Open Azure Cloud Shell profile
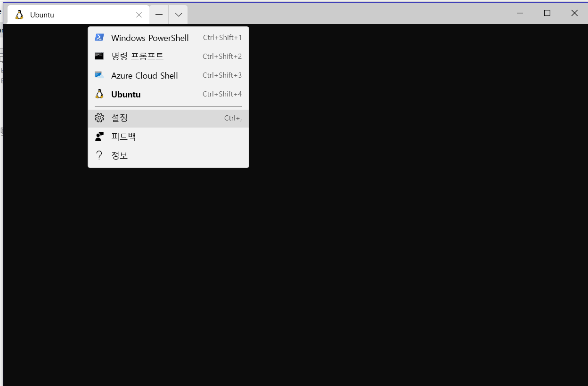This screenshot has height=386, width=588. point(168,75)
